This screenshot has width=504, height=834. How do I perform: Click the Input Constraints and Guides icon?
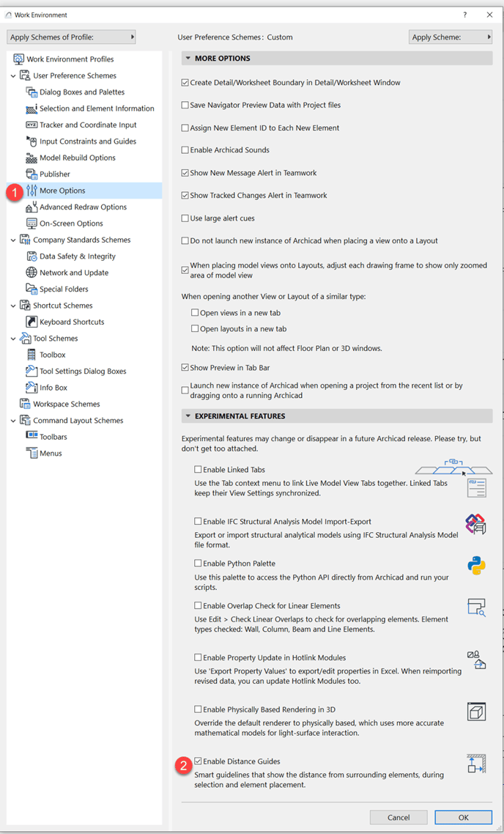tap(31, 141)
